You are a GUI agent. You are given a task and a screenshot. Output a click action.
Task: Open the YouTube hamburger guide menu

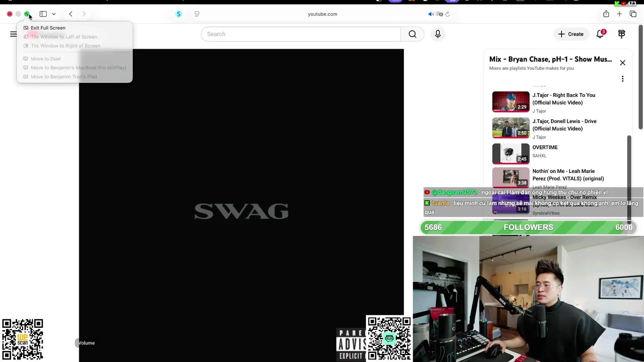tap(13, 34)
